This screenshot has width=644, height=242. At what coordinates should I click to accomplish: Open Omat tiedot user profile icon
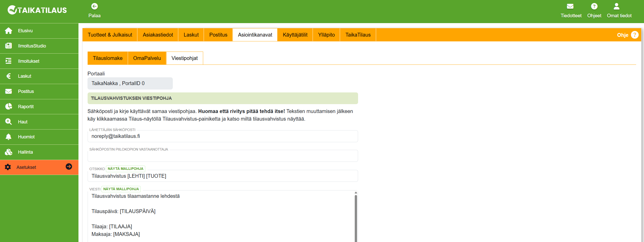[616, 6]
